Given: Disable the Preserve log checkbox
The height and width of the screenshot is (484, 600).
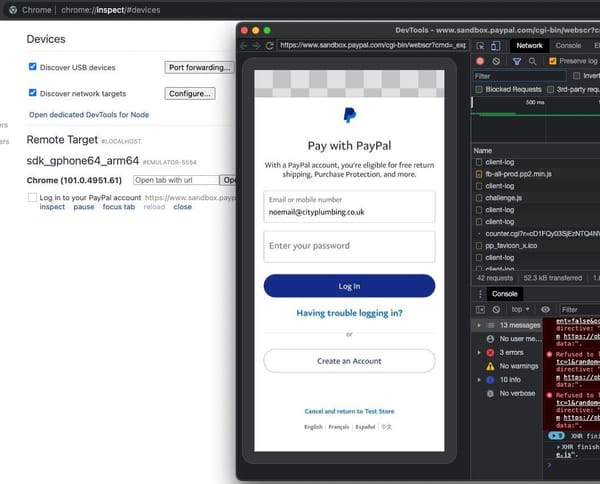Looking at the screenshot, I should tap(553, 61).
